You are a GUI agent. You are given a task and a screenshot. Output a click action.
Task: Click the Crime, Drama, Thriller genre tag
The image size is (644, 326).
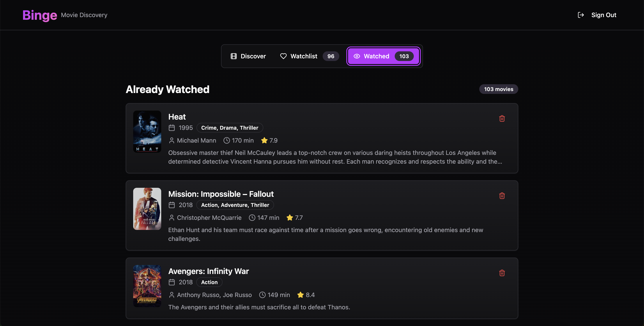230,128
